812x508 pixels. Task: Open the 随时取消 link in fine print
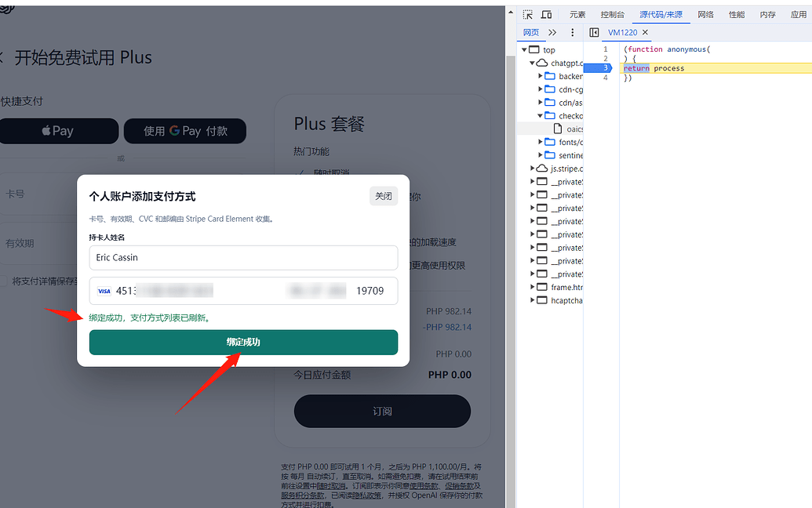(x=331, y=486)
